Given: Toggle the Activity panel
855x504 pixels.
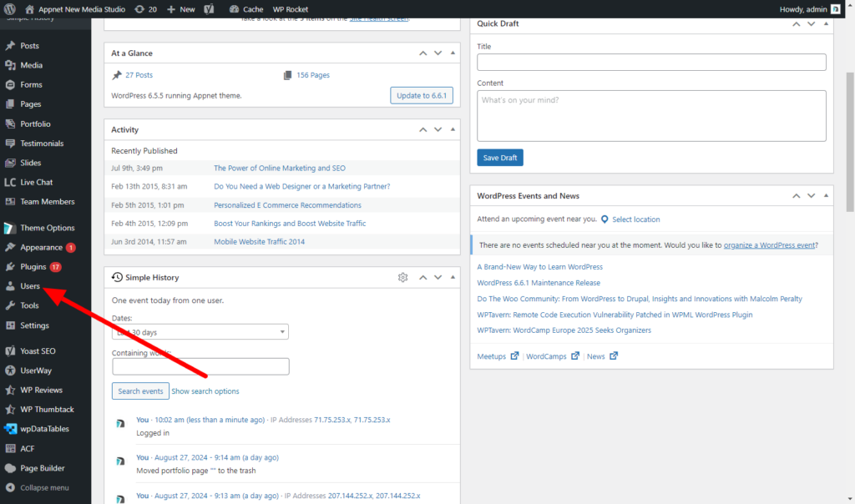Looking at the screenshot, I should pos(453,129).
